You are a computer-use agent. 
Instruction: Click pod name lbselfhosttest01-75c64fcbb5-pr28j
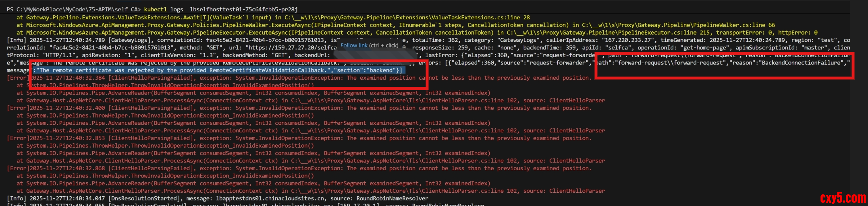pyautogui.click(x=244, y=9)
